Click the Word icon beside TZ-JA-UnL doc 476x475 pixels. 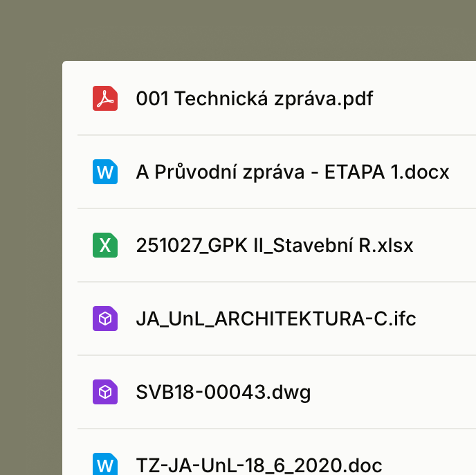pyautogui.click(x=105, y=464)
